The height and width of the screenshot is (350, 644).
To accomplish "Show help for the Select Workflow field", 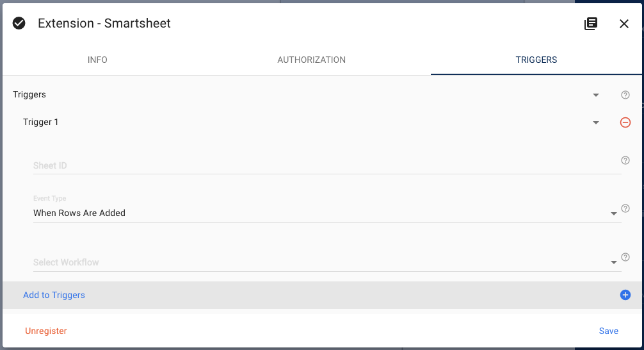I will coord(625,257).
